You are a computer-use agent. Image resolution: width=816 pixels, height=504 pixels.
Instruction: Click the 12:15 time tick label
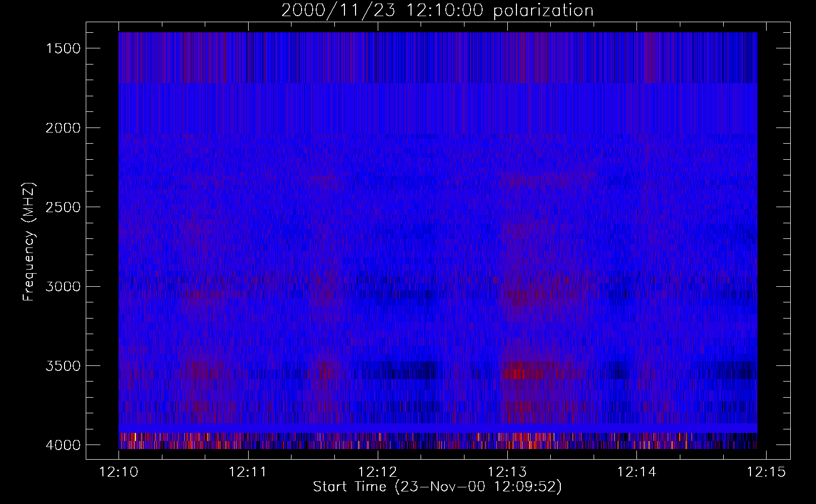767,472
